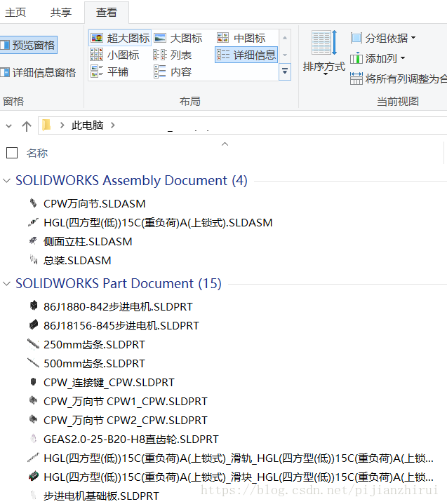Collapse SOLIDWORKS Assembly Document group
This screenshot has width=447, height=504.
[6, 181]
